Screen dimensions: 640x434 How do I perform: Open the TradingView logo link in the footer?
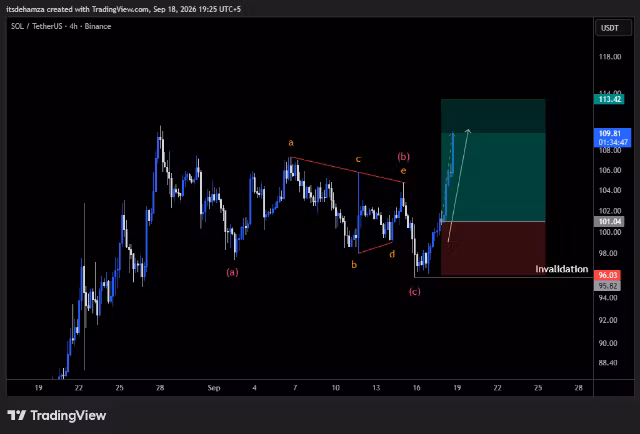pyautogui.click(x=57, y=416)
